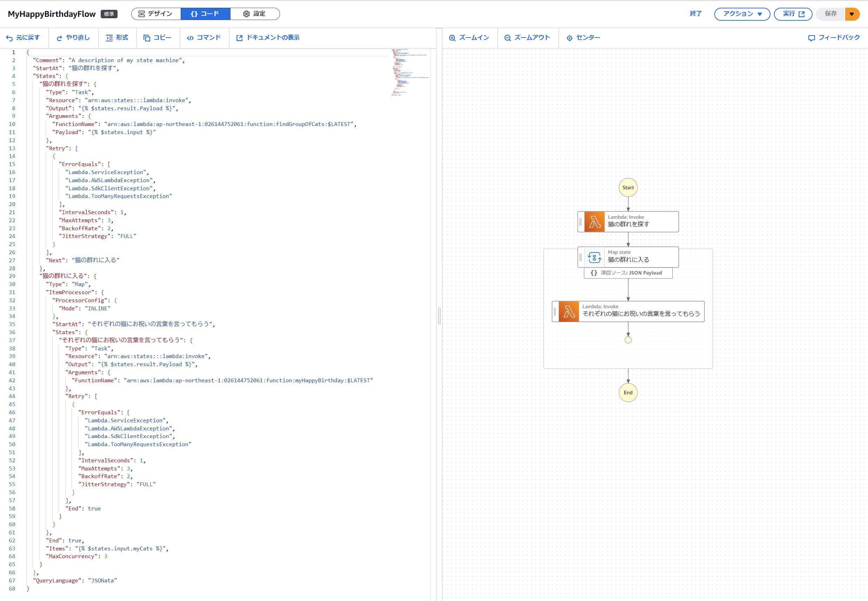Switch to the デザイン tab
This screenshot has width=868, height=601.
pyautogui.click(x=156, y=14)
